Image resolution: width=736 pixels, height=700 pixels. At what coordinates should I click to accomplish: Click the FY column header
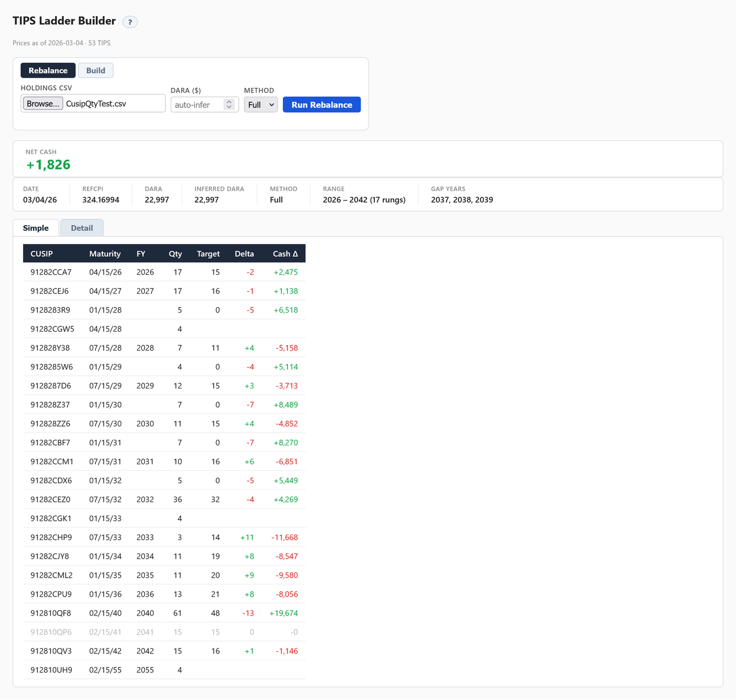(x=141, y=253)
